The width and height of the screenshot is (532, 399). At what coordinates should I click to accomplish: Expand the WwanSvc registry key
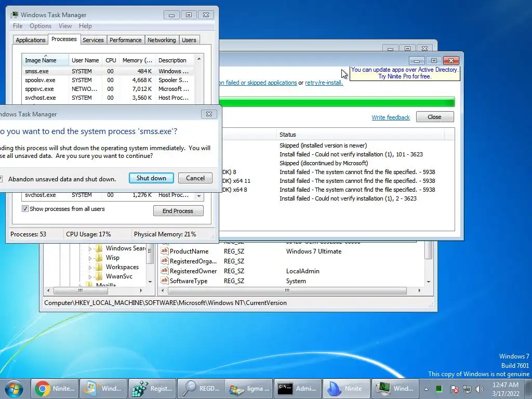90,276
